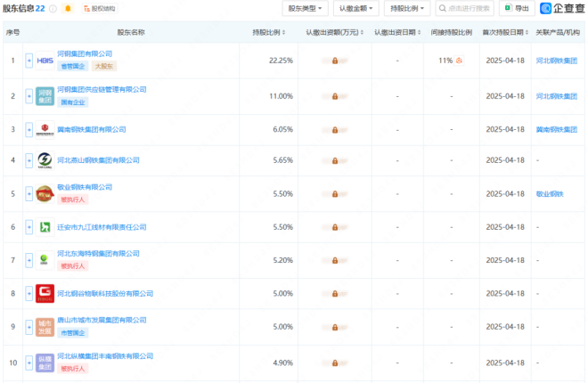Open the 河北燕山钢铁集团有限公司 company link
The width and height of the screenshot is (588, 383).
tap(99, 160)
